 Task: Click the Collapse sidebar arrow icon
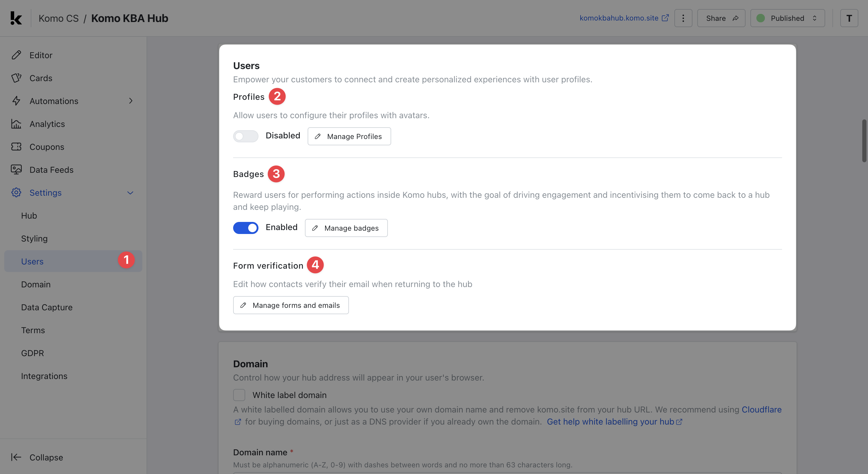click(x=16, y=457)
